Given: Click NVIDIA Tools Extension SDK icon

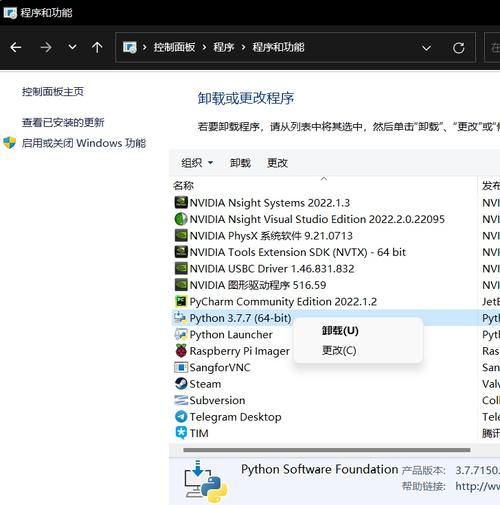Looking at the screenshot, I should (181, 252).
